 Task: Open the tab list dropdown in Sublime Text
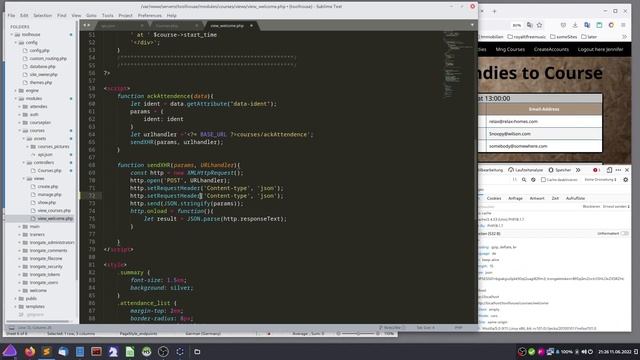[x=472, y=25]
